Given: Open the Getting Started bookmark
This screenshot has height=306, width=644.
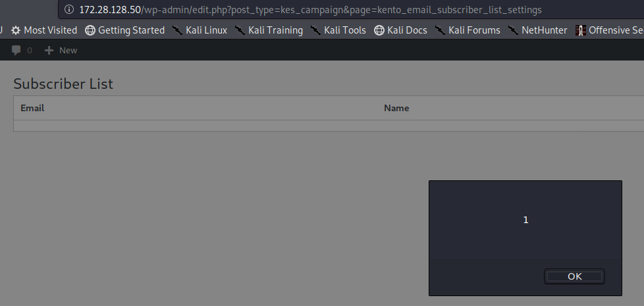Looking at the screenshot, I should (124, 30).
